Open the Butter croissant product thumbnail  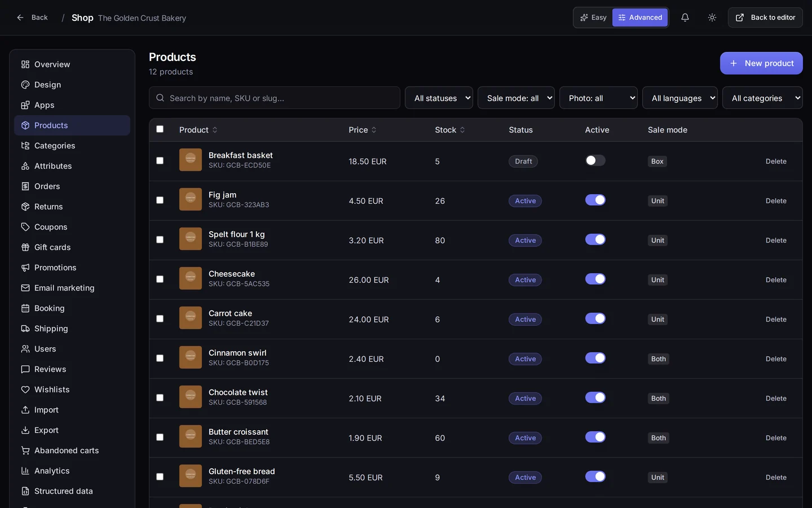[x=191, y=436]
